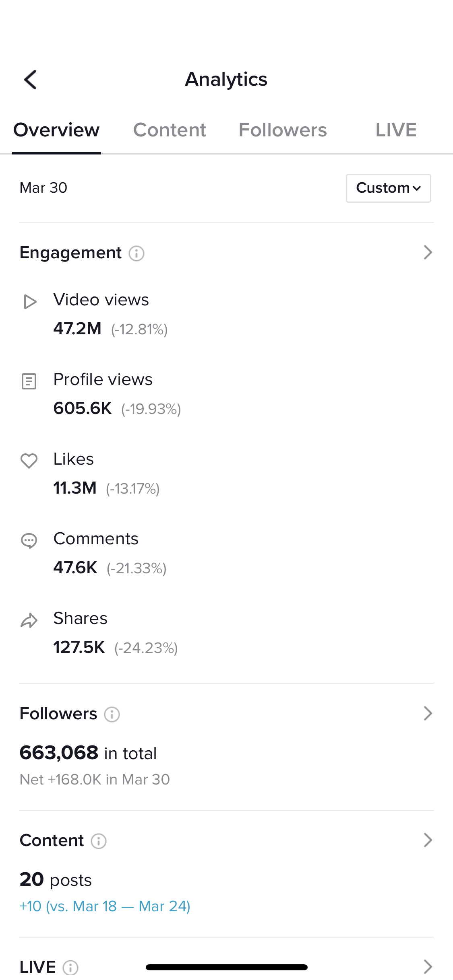Tap the Followers info icon
Viewport: 453px width, 980px height.
point(112,714)
